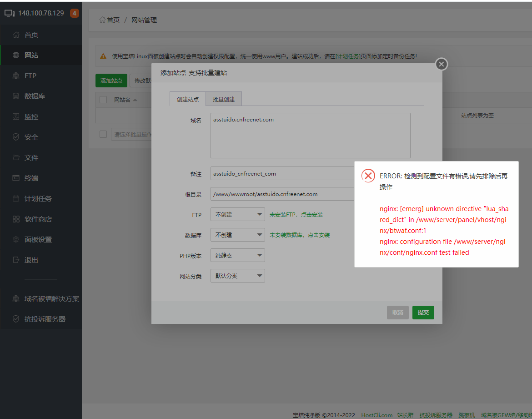Click the shield icon for 安全
The width and height of the screenshot is (532, 419).
(16, 137)
